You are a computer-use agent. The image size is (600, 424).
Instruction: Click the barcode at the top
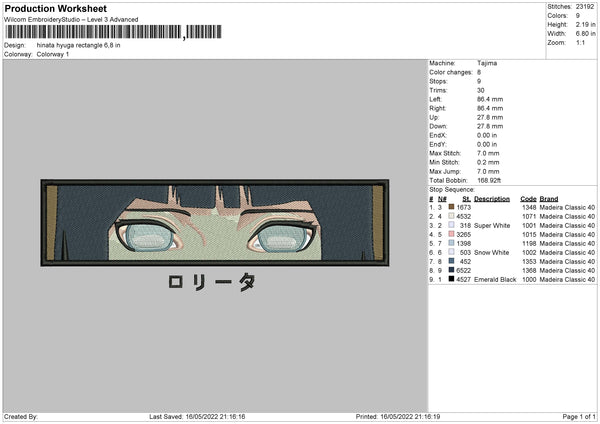click(113, 32)
